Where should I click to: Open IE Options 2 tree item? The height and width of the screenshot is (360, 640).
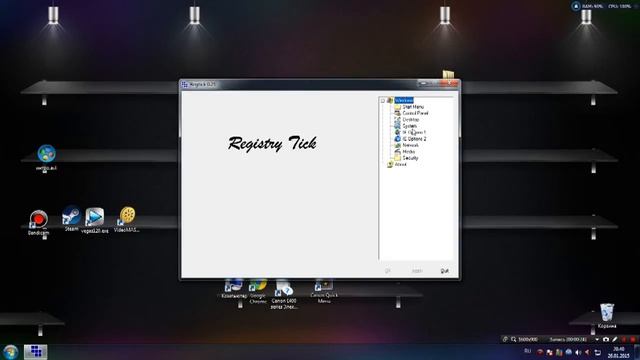point(414,139)
